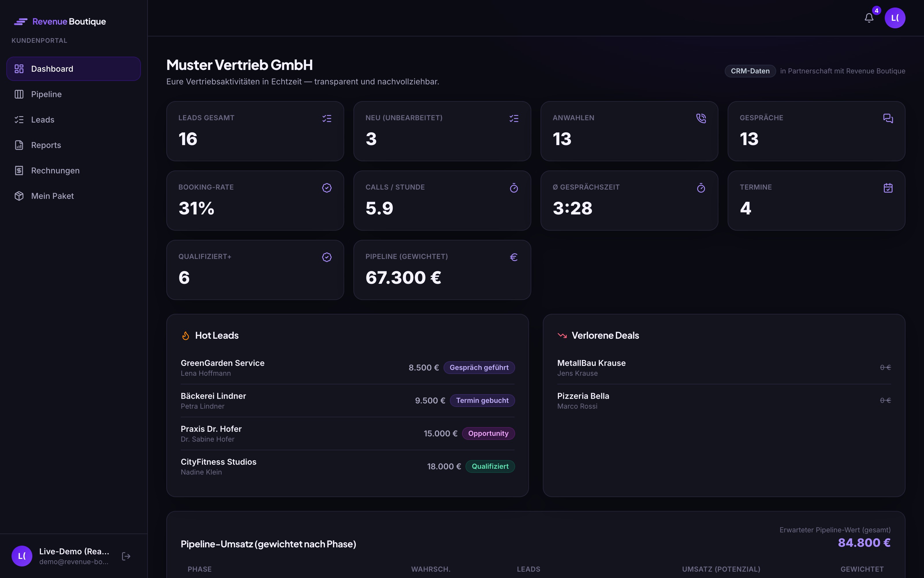924x578 pixels.
Task: Click the Ø Gesprächszeit value 3:28
Action: coord(572,208)
